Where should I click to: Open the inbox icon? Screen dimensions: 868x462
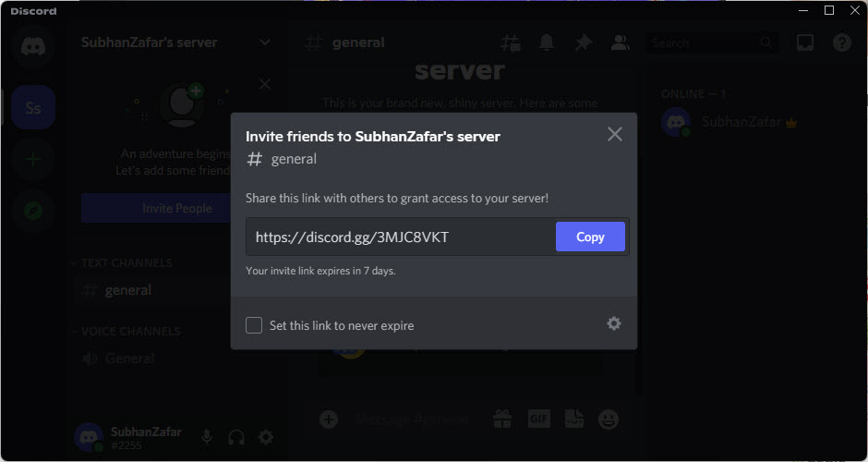(x=805, y=43)
